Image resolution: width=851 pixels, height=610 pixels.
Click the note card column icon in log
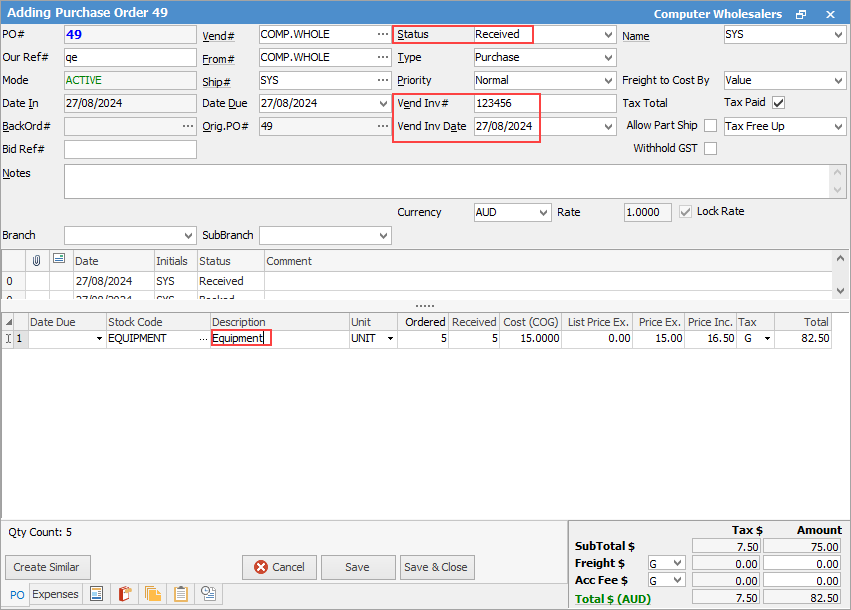(x=59, y=260)
